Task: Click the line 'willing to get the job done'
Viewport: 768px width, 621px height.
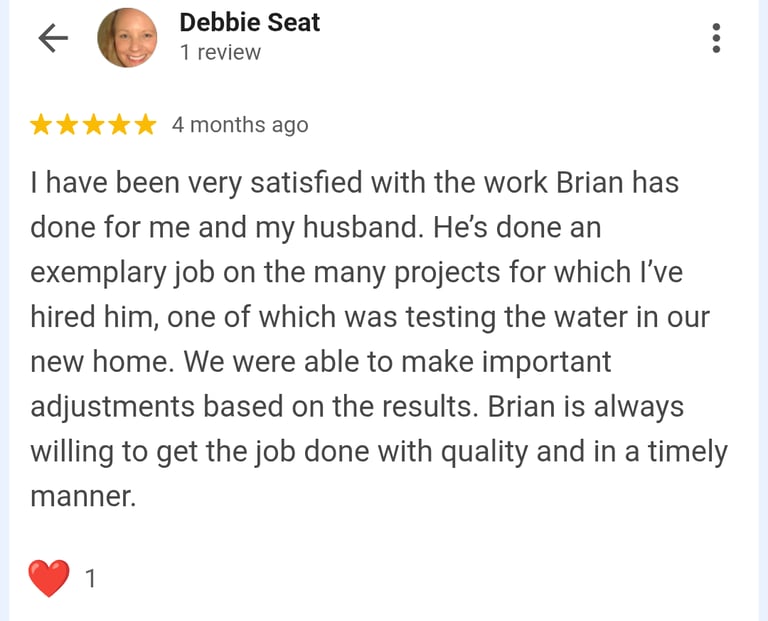Action: tap(379, 452)
